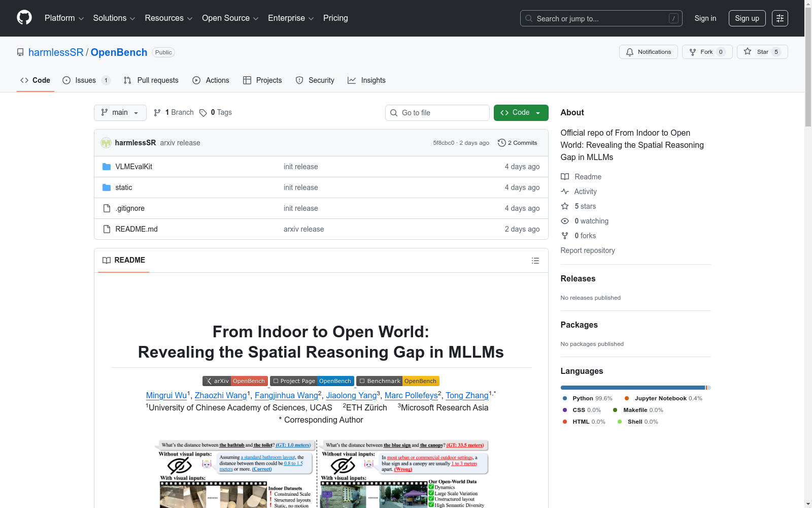Open the harmlessSR owner profile link
Screen dimensions: 812x508
pos(56,52)
